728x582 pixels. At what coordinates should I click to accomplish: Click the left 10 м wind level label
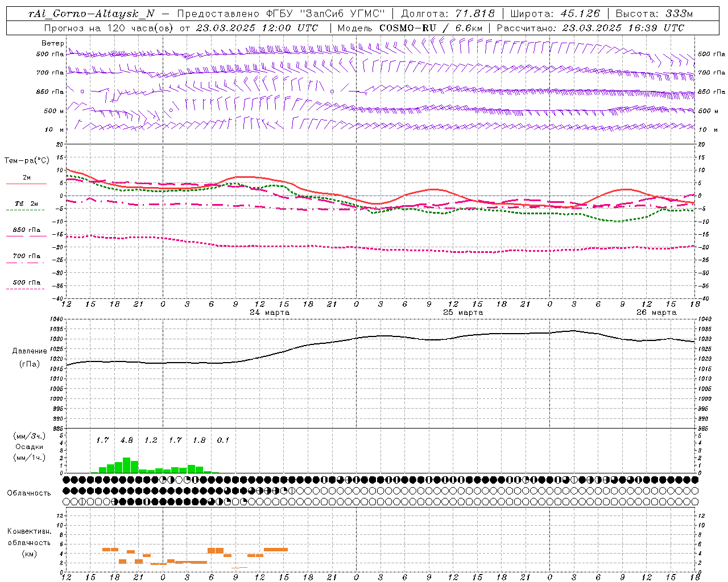tap(55, 130)
